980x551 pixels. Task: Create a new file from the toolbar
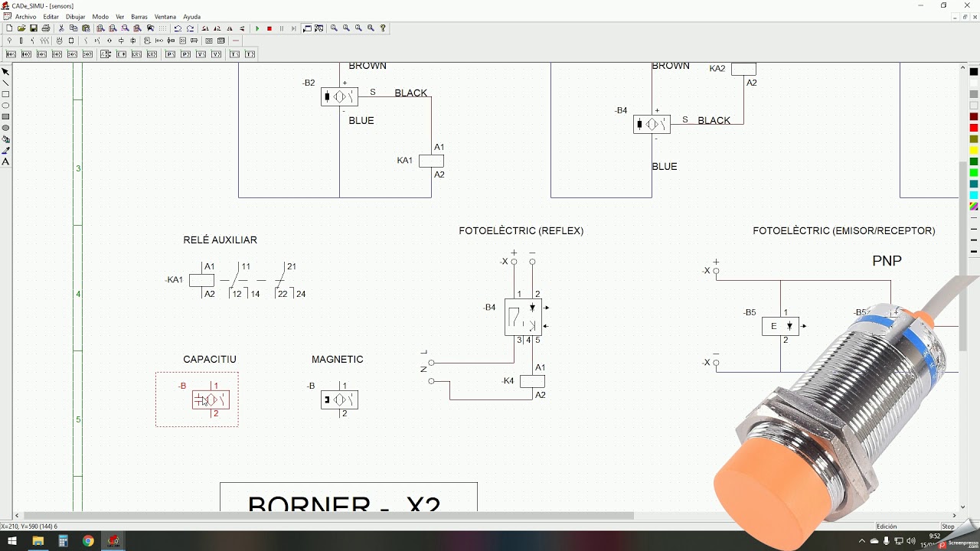[x=9, y=28]
